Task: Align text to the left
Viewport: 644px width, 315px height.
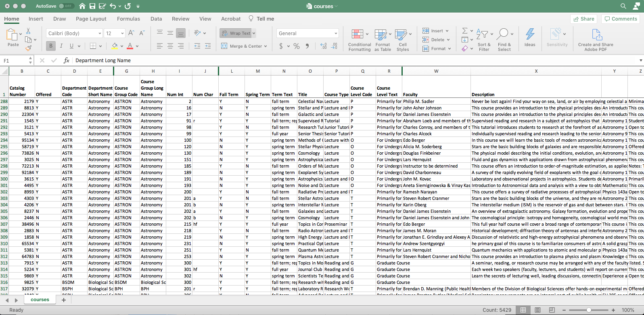Action: click(x=160, y=46)
